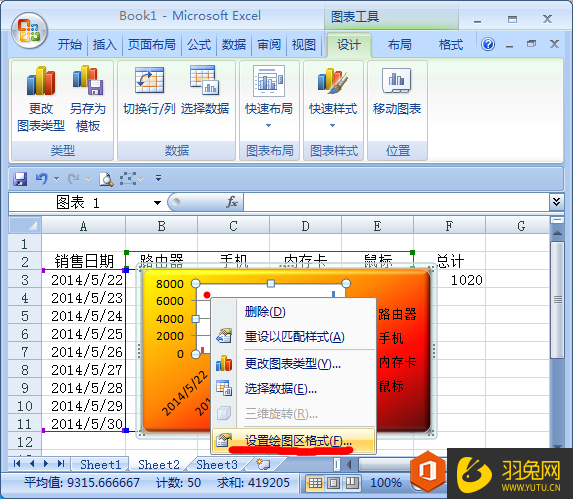Image resolution: width=573 pixels, height=499 pixels.
Task: Choose 选择数据(E)... in context menu
Action: click(x=293, y=389)
